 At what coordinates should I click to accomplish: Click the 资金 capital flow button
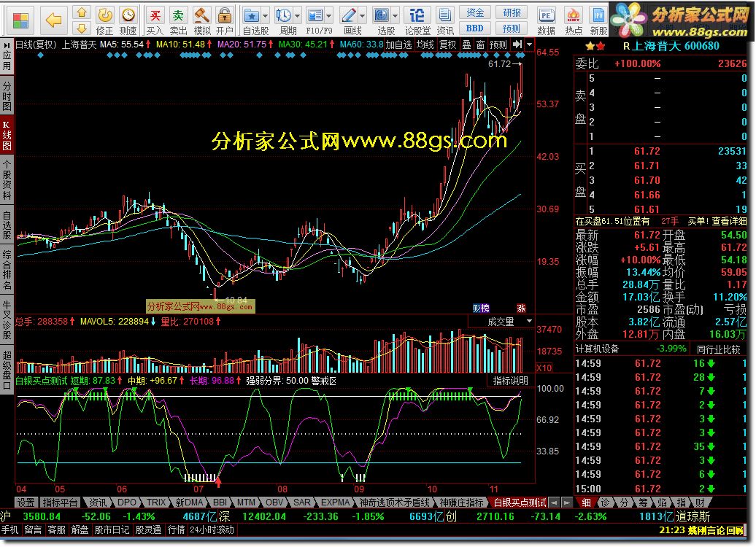pyautogui.click(x=475, y=12)
